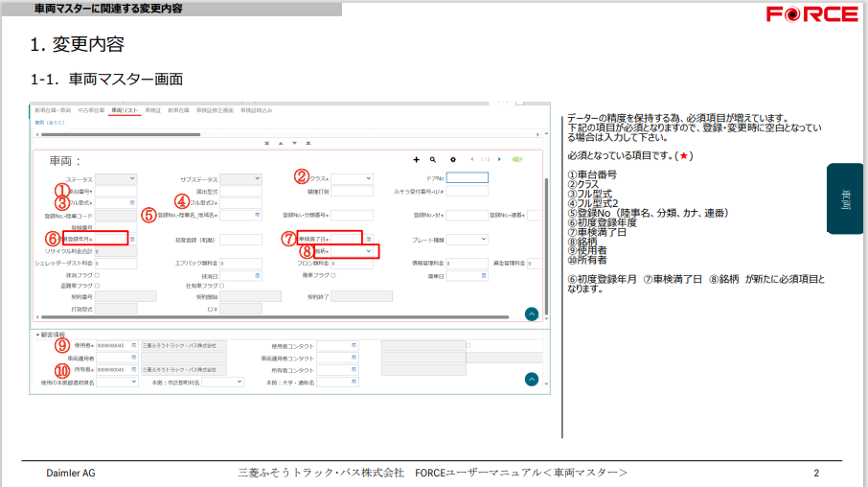Image resolution: width=868 pixels, height=487 pixels.
Task: Open the gear settings icon
Action: click(x=453, y=159)
